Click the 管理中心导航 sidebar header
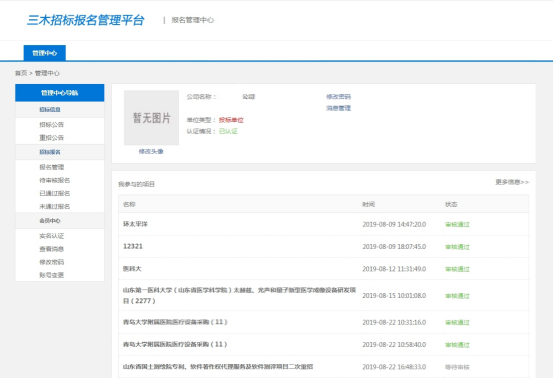 [60, 93]
